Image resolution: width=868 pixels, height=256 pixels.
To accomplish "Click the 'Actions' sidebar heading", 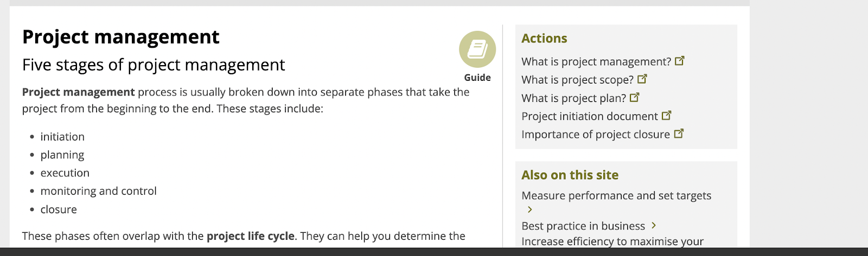I will point(544,39).
